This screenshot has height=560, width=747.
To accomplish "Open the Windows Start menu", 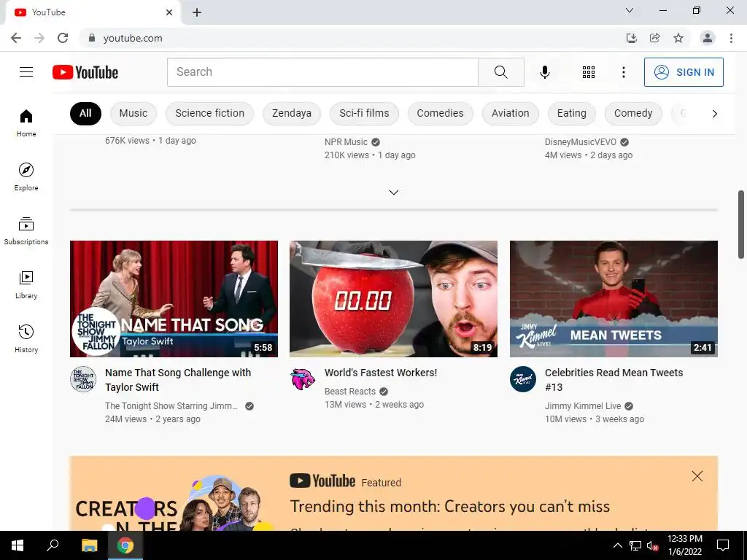I will coord(18,545).
